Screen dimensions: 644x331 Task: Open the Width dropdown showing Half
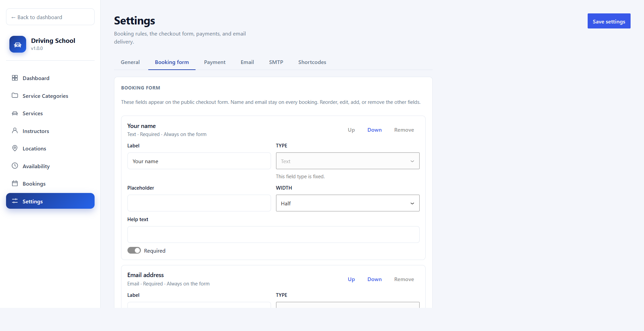[x=347, y=203]
